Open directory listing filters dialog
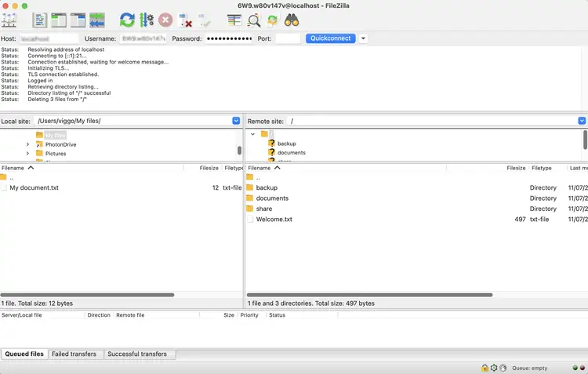Screen dimensions: 588x374 click(234, 20)
